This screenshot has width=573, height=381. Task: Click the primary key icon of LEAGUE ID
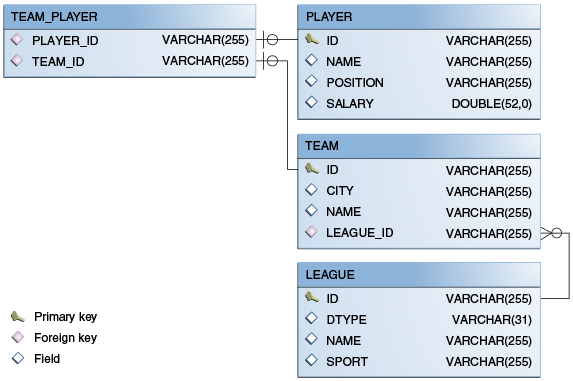(312, 297)
